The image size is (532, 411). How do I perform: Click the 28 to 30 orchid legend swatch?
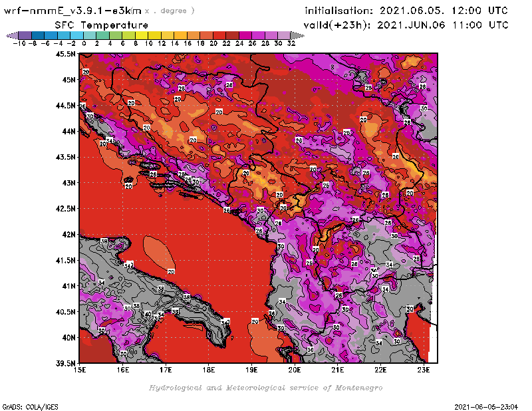pyautogui.click(x=271, y=35)
